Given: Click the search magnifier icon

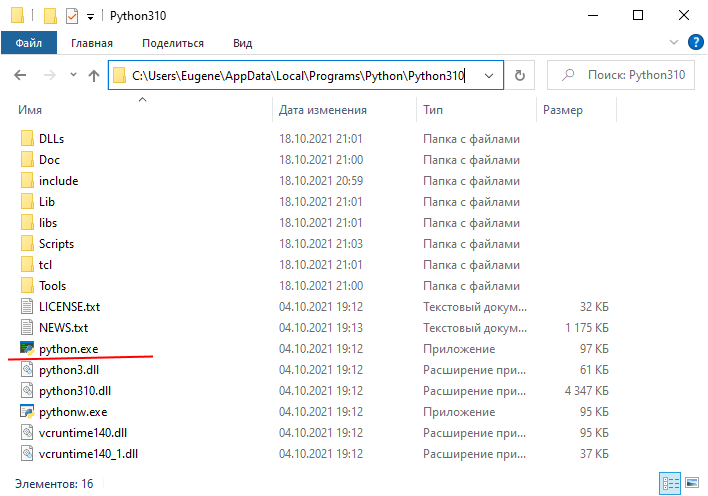Looking at the screenshot, I should [x=568, y=75].
